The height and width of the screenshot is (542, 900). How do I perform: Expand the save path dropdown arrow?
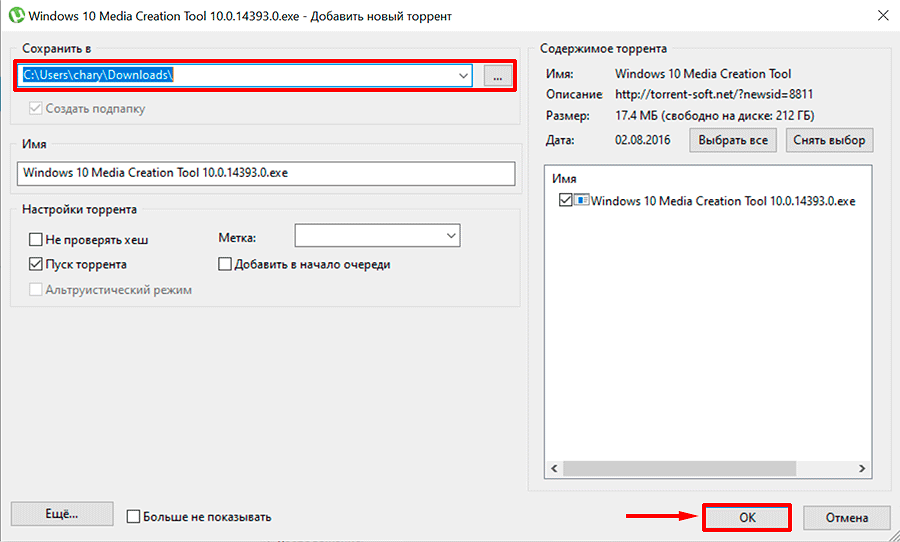pyautogui.click(x=463, y=76)
